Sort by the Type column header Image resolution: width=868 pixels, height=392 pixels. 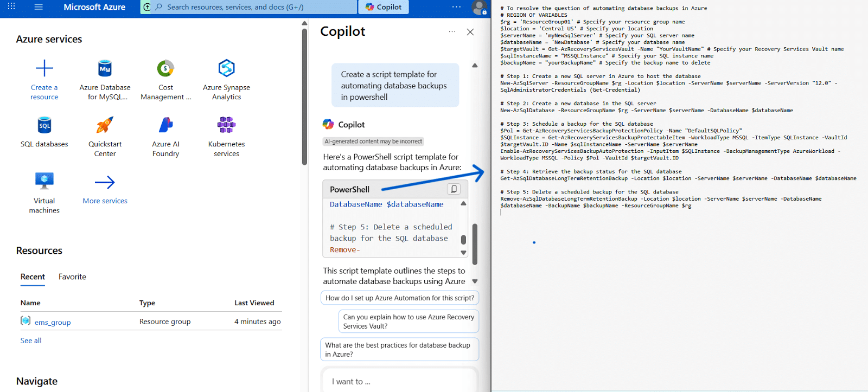click(147, 303)
